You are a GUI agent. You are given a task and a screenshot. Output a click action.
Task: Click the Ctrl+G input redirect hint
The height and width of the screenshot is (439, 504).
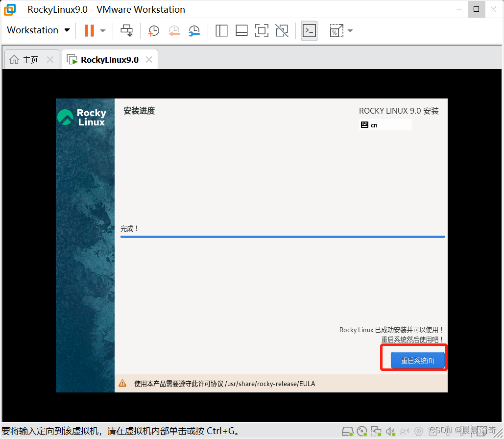(x=120, y=431)
